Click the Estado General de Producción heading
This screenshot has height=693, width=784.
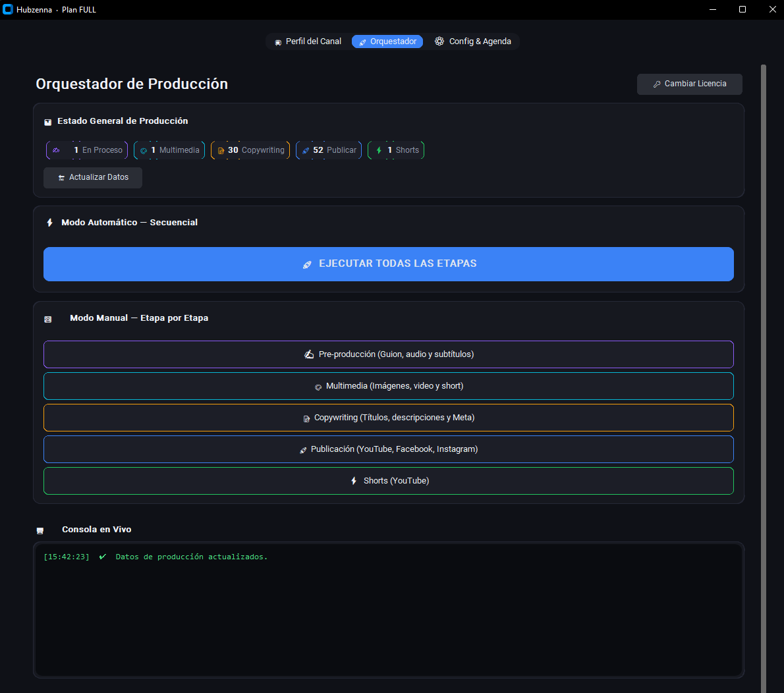[x=123, y=121]
